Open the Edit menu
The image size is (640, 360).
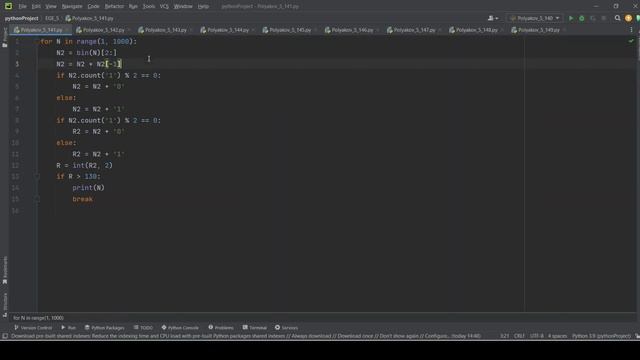(36, 7)
